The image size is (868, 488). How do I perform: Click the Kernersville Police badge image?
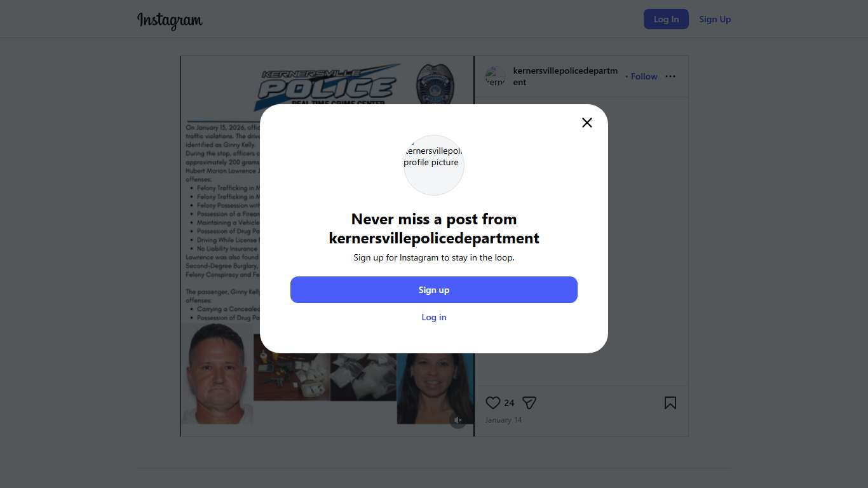(435, 83)
